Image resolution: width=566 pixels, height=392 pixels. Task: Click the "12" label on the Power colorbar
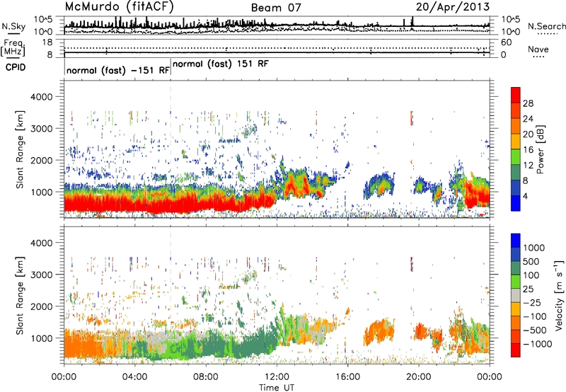coord(528,166)
